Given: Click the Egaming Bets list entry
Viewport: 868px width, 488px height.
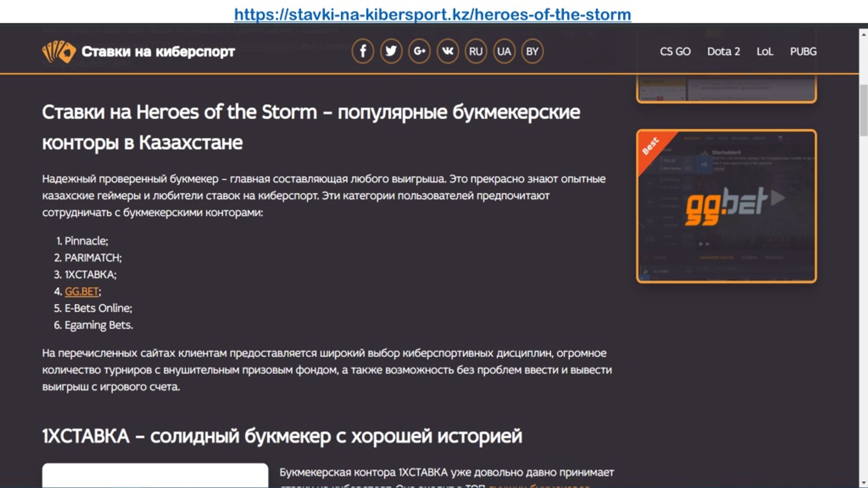Looking at the screenshot, I should (99, 325).
